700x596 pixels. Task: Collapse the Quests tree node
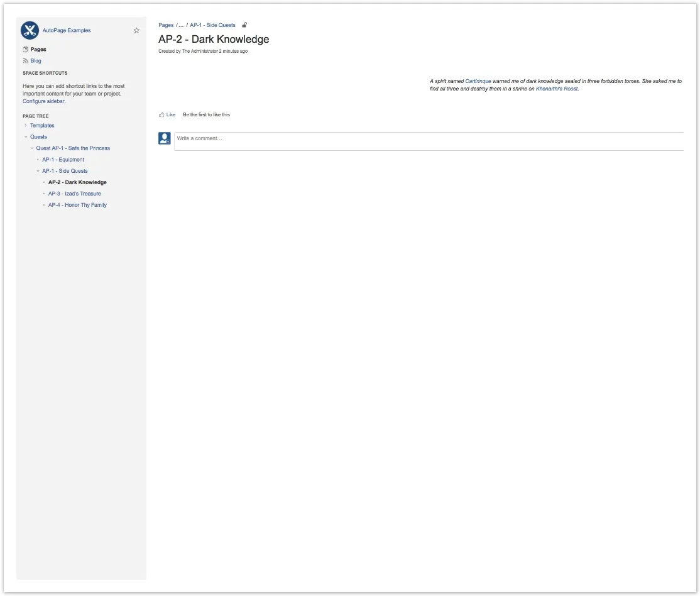pos(26,137)
